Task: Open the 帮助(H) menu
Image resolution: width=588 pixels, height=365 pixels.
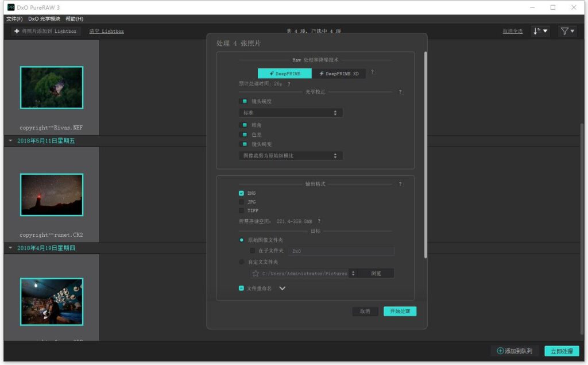Action: tap(74, 19)
